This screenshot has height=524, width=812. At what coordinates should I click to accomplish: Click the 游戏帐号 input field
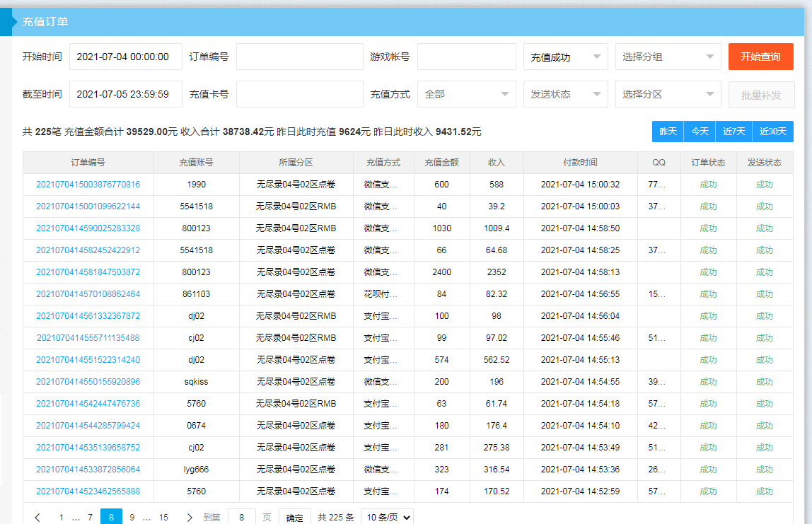(x=467, y=57)
